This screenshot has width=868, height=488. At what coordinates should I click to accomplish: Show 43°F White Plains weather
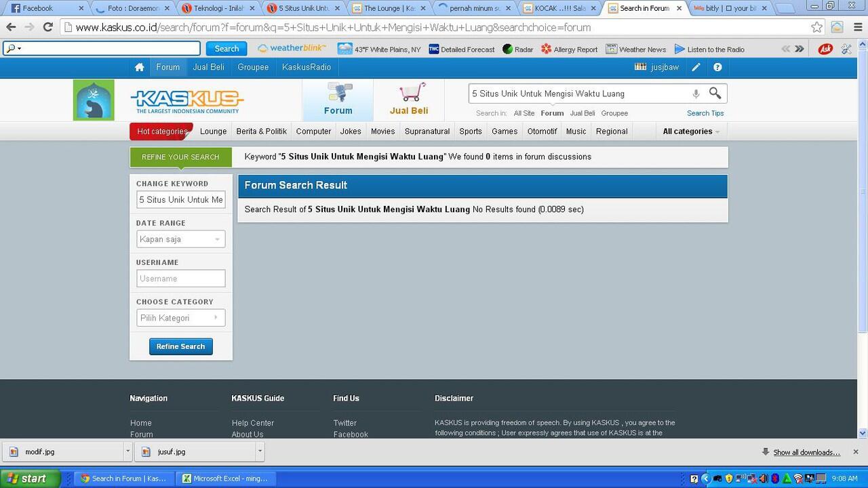379,49
